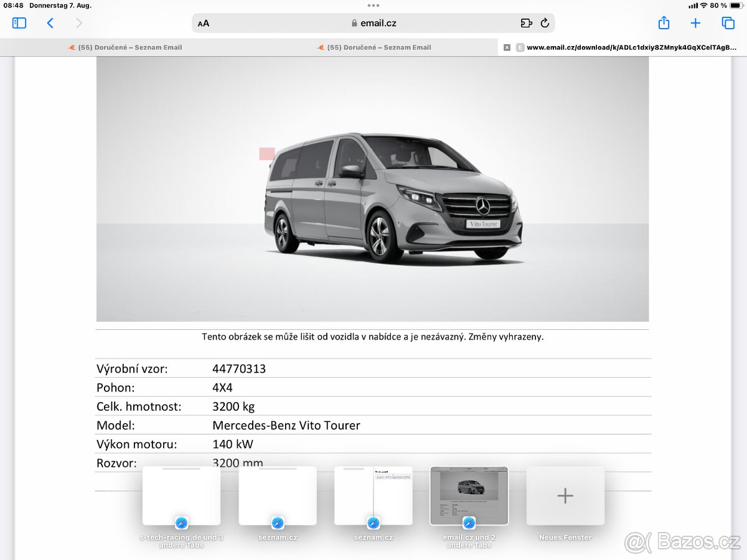Select the 140 kW value
This screenshot has height=560, width=747.
point(233,444)
